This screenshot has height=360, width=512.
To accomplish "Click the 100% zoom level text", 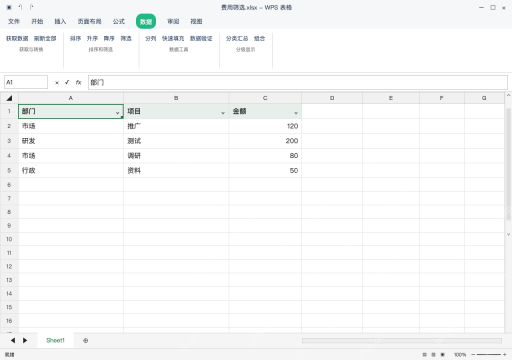I will point(460,355).
